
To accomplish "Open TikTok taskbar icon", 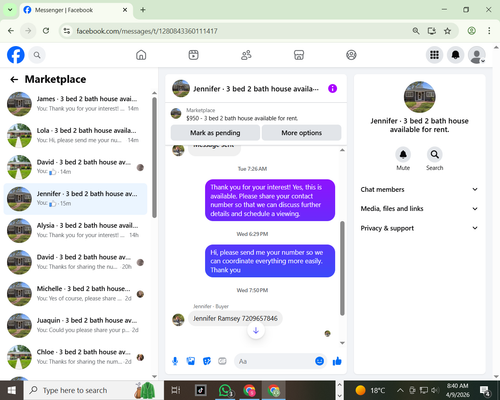I will click(x=200, y=390).
